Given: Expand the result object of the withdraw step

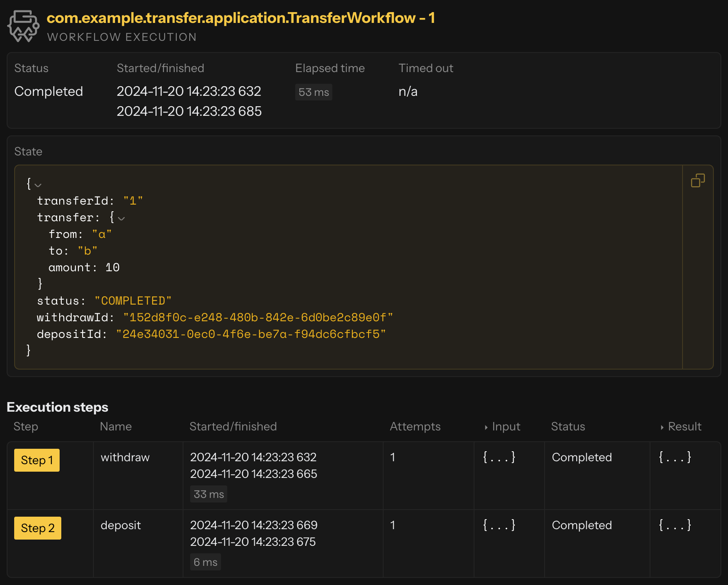Looking at the screenshot, I should coord(674,457).
